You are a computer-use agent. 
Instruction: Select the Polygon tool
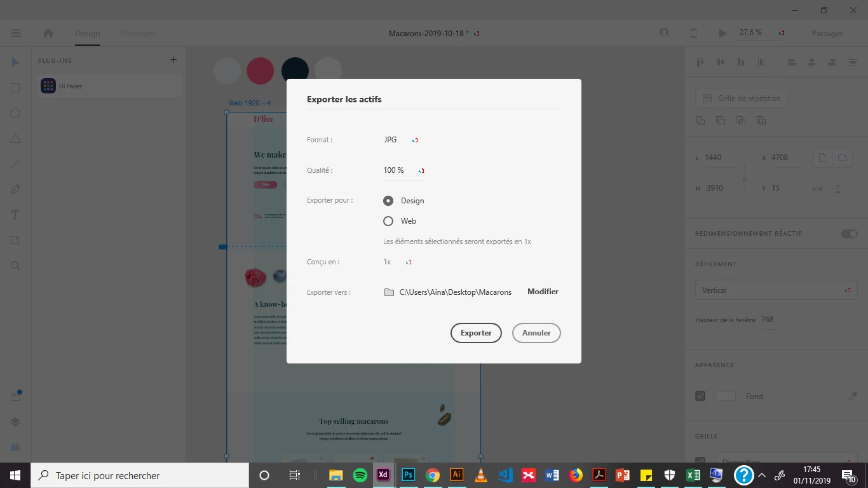(x=16, y=139)
